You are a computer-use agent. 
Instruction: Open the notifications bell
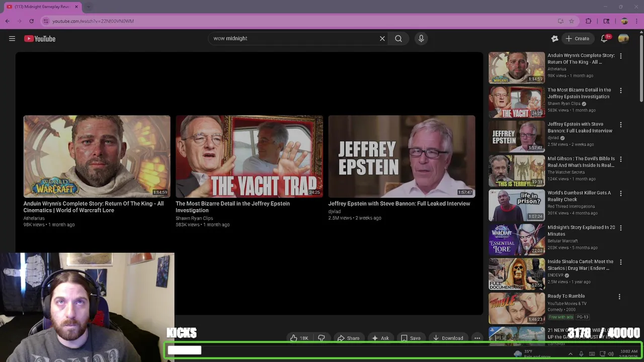click(x=604, y=38)
